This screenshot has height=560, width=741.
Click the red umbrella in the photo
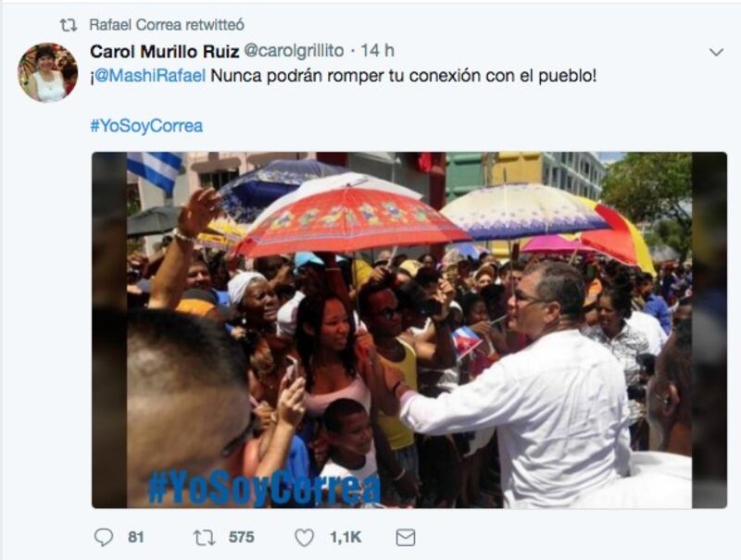(349, 220)
